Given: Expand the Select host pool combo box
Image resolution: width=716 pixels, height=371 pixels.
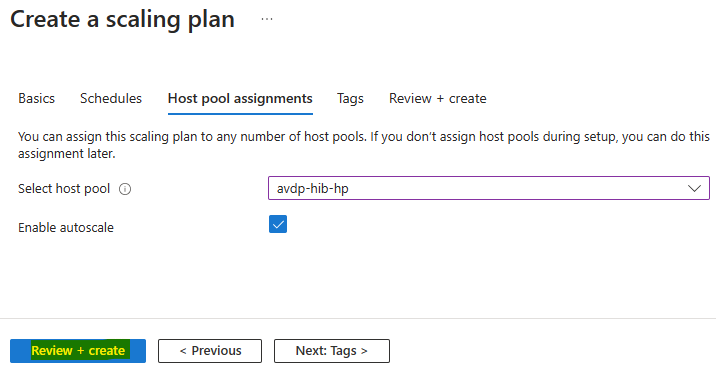Looking at the screenshot, I should click(x=489, y=188).
